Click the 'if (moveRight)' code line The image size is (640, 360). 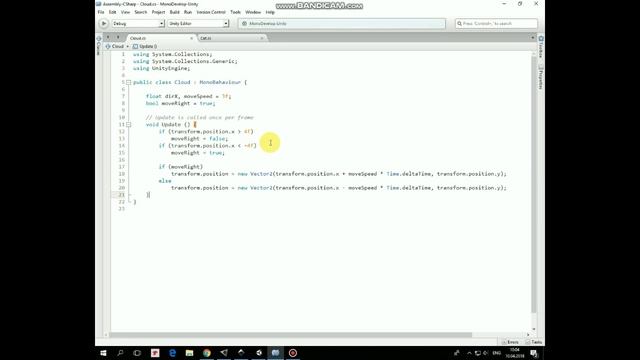(x=180, y=167)
